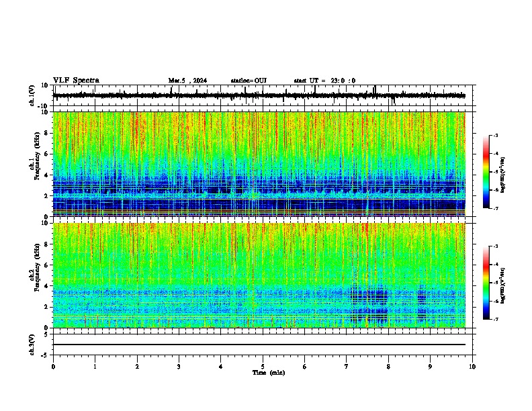
Task: Click the "6" tick on the time axis
Action: coord(305,367)
